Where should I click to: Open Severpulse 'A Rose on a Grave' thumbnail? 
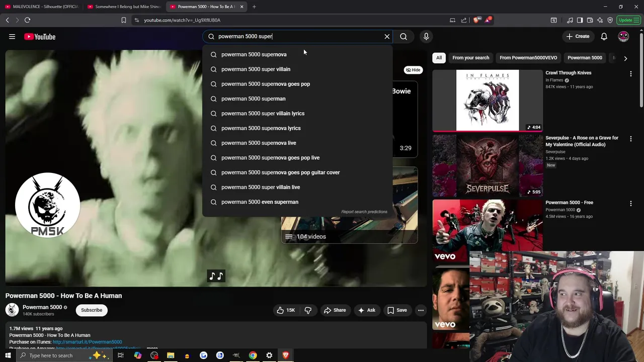point(488,165)
